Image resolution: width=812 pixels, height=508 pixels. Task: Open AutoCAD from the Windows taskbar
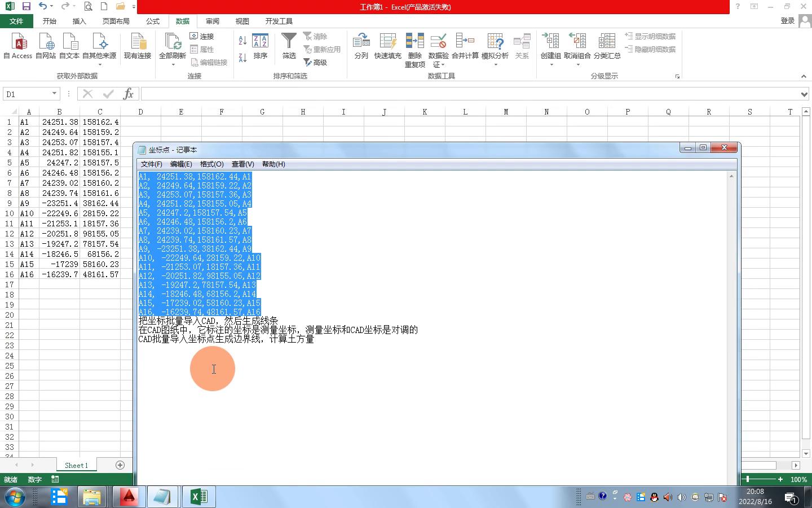tap(129, 497)
